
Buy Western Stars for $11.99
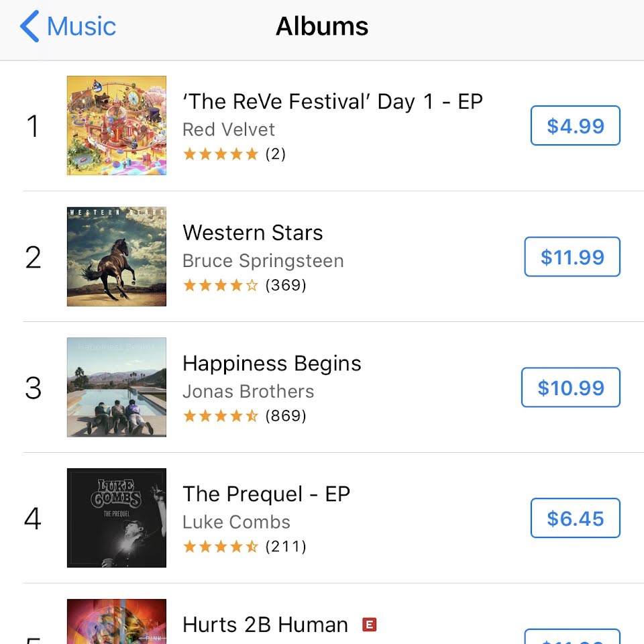pos(572,256)
